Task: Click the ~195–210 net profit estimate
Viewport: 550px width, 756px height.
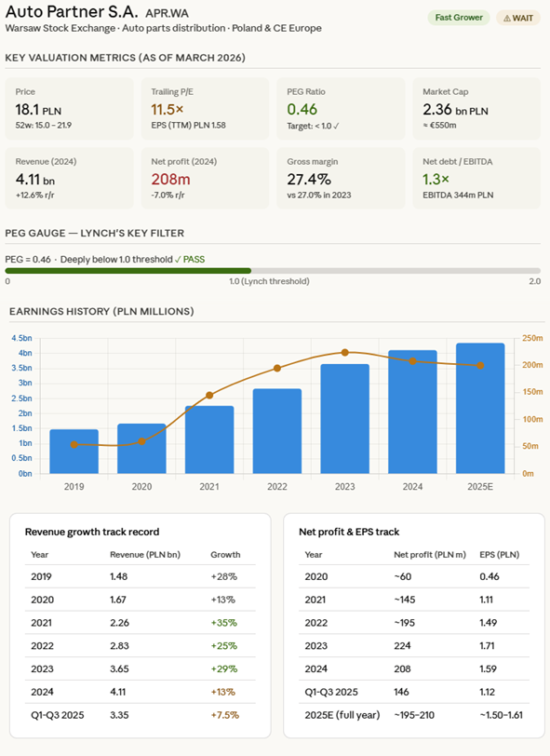Action: (x=414, y=715)
